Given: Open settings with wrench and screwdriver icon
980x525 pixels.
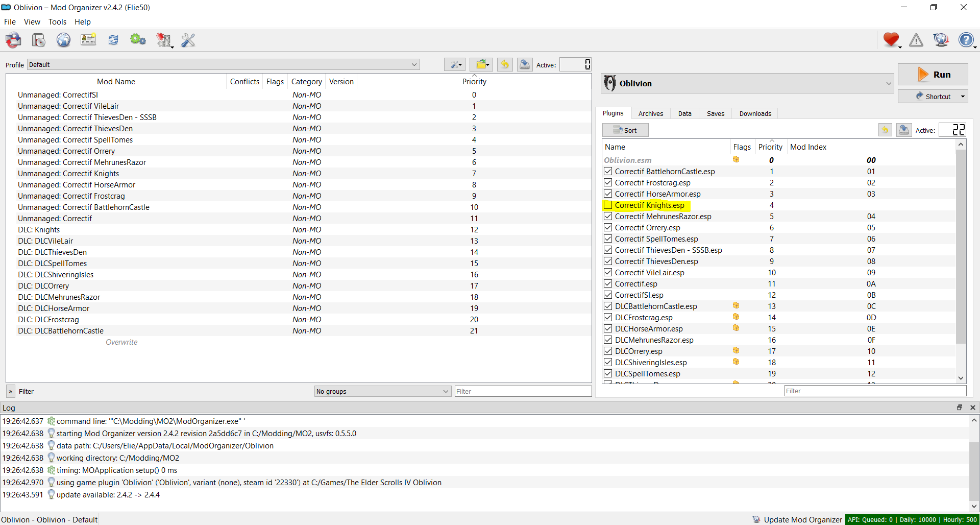Looking at the screenshot, I should click(x=188, y=40).
